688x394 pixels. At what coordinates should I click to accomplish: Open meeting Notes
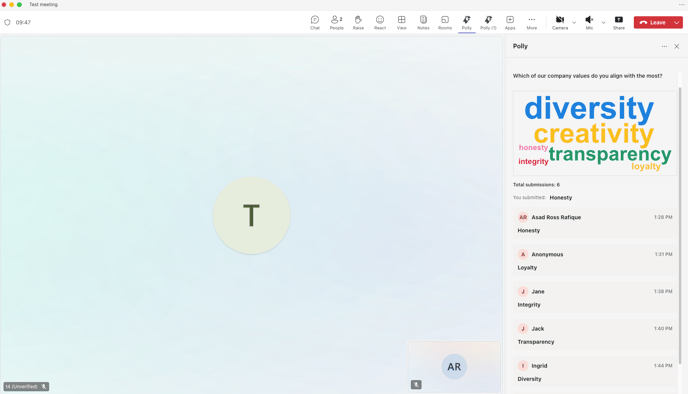click(423, 22)
